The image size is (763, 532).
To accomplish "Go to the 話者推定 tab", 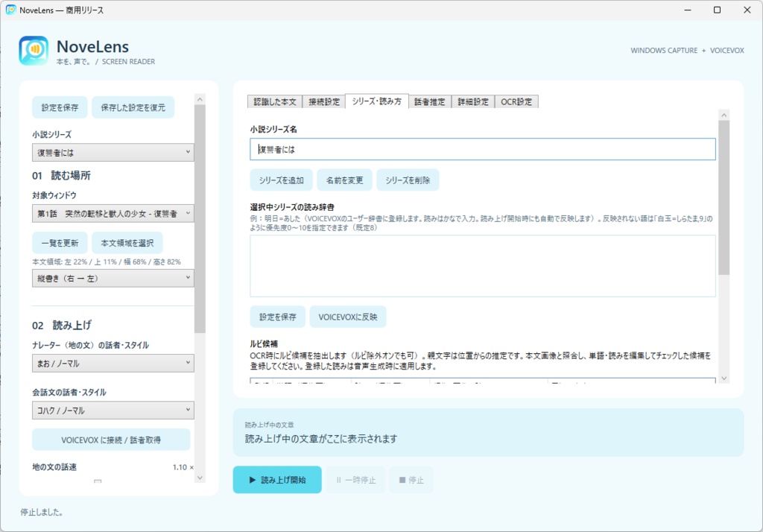I will tap(430, 102).
